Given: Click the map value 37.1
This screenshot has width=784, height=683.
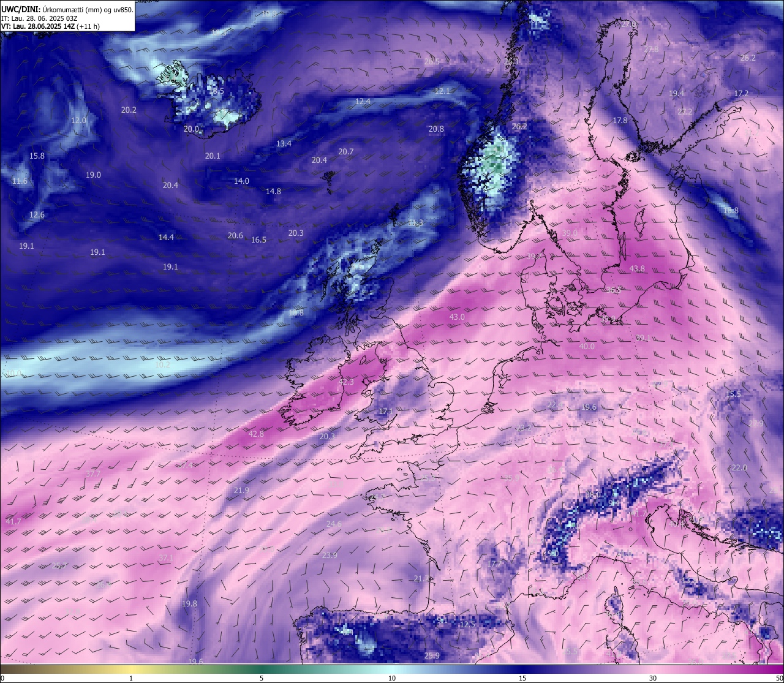Looking at the screenshot, I should point(166,559).
